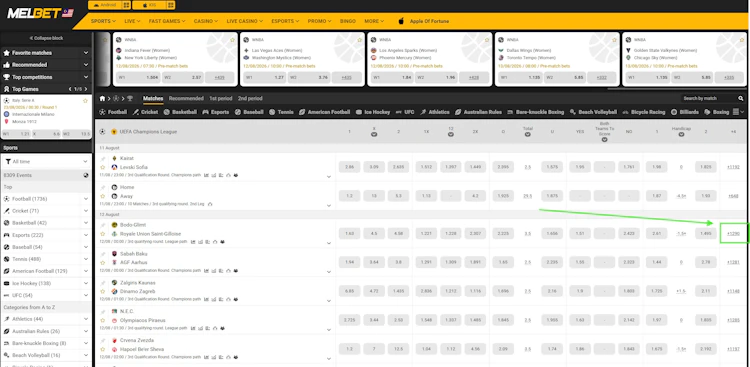The height and width of the screenshot is (367, 750).
Task: Click the Internazionale Milano club logo
Action: click(x=6, y=114)
